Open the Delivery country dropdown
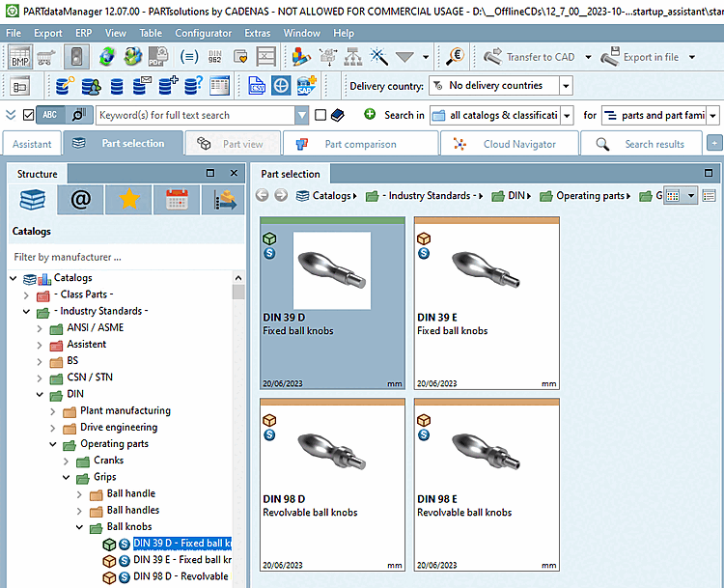 tap(565, 86)
